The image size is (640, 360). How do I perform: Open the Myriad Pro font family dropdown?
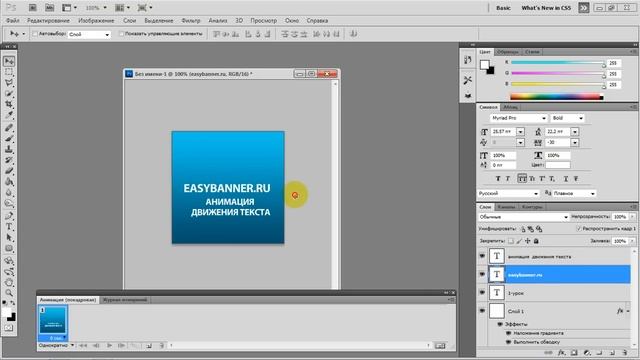518,118
